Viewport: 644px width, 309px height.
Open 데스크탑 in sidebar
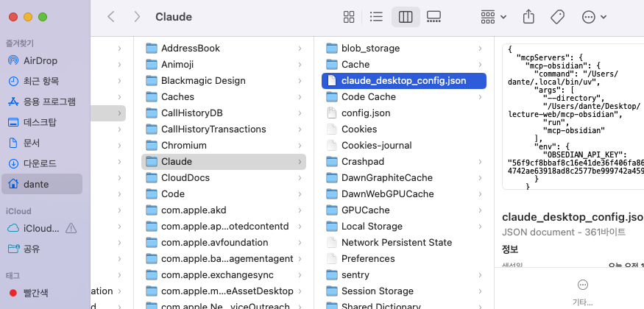point(42,122)
